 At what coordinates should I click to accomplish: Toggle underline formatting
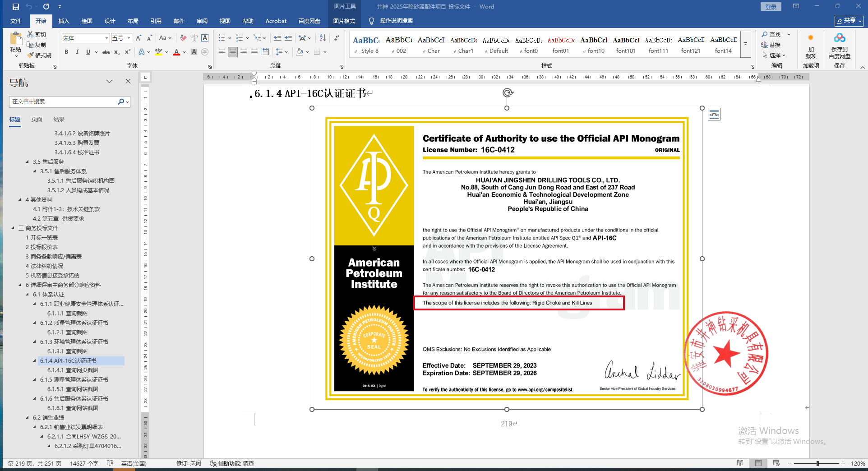tap(88, 52)
